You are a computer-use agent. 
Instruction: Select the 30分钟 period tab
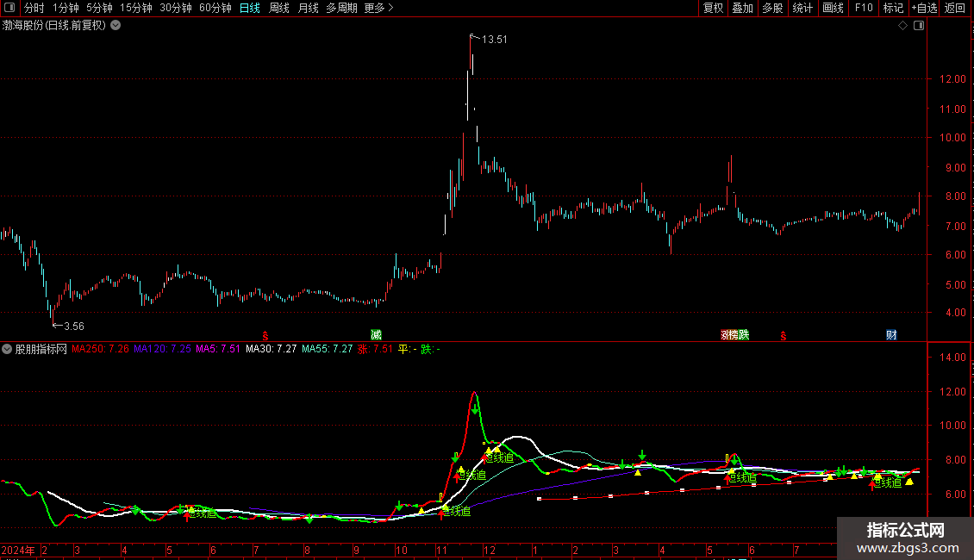(x=176, y=8)
